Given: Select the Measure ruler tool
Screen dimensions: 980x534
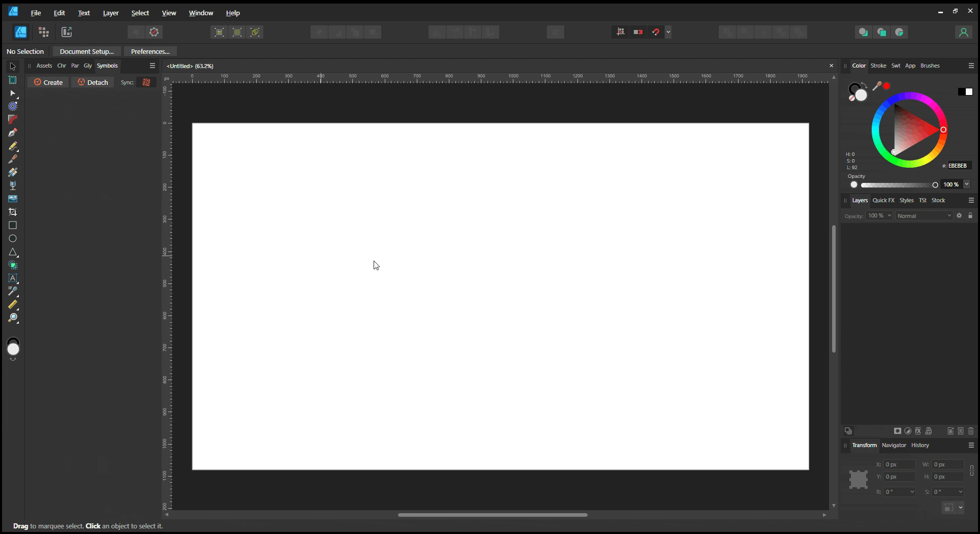Looking at the screenshot, I should (13, 304).
